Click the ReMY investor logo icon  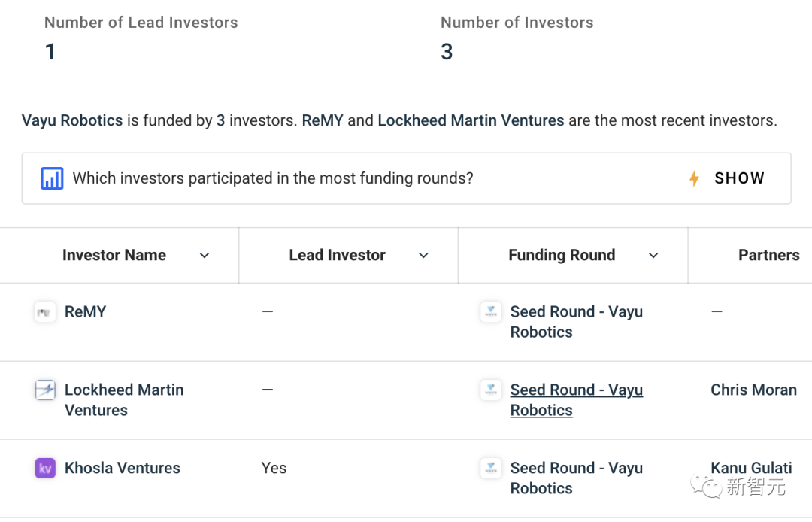point(45,312)
